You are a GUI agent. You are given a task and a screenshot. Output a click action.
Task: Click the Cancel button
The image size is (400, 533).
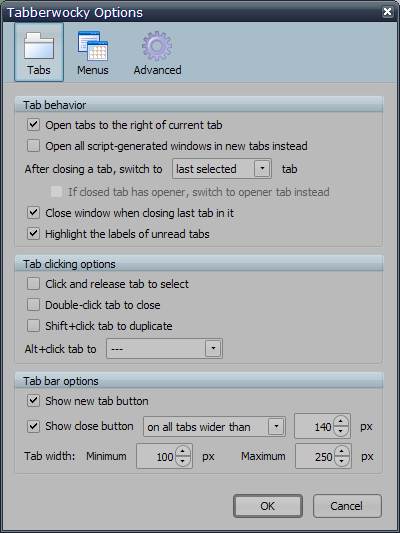coord(347,506)
